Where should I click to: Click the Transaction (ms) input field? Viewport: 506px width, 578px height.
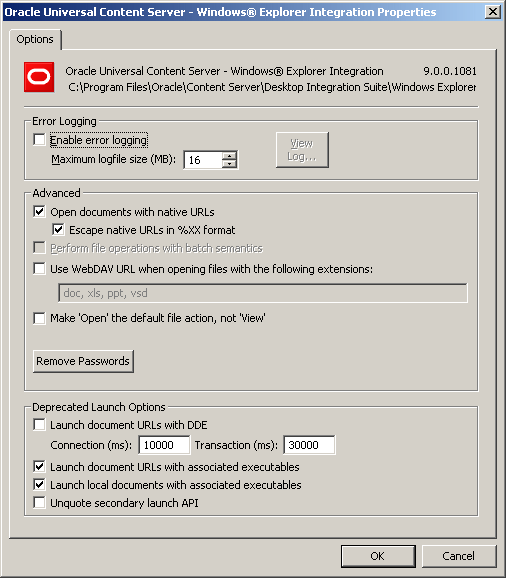(309, 445)
